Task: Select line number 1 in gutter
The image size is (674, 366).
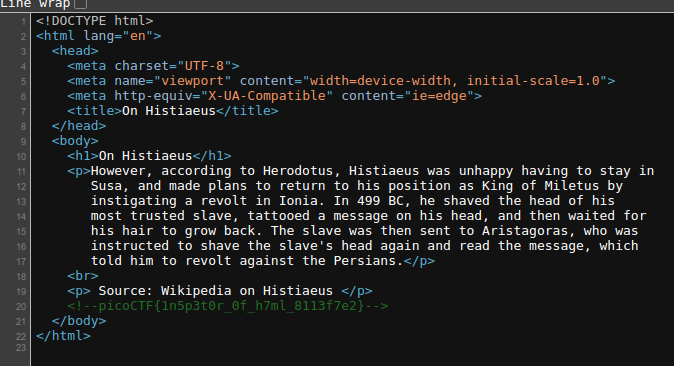Action: pos(23,22)
